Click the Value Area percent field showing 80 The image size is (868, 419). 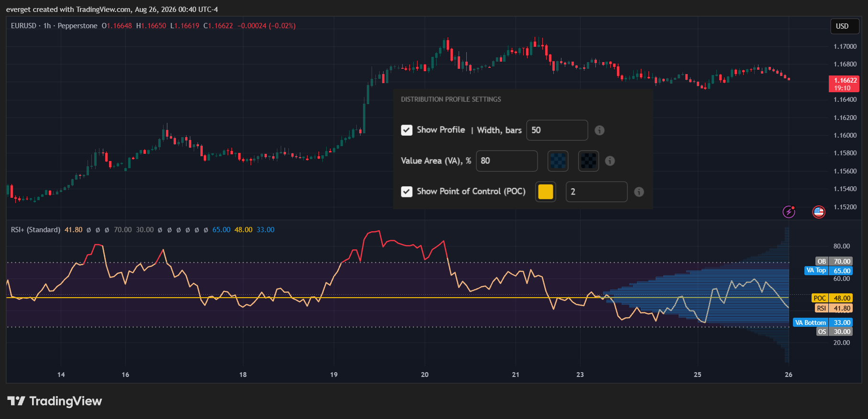pos(506,161)
